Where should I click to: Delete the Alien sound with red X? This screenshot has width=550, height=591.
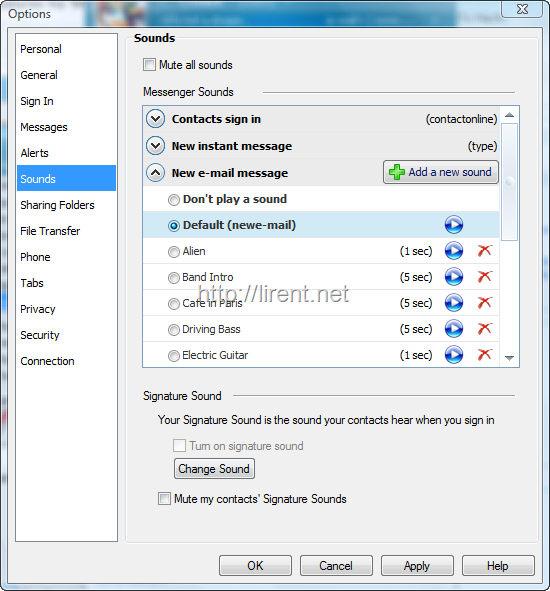(484, 251)
